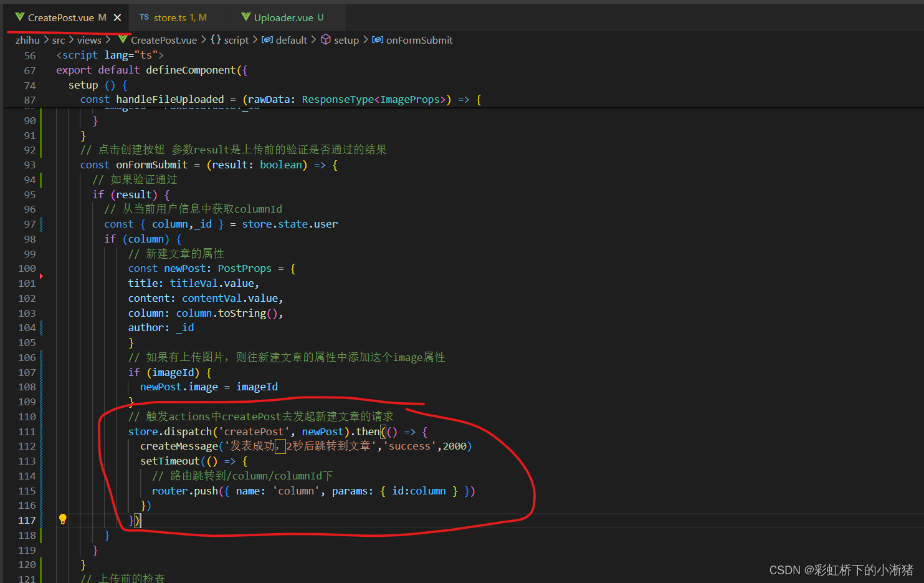The height and width of the screenshot is (583, 924).
Task: Click the lightbulb quick fix icon on line 117
Action: (x=62, y=519)
